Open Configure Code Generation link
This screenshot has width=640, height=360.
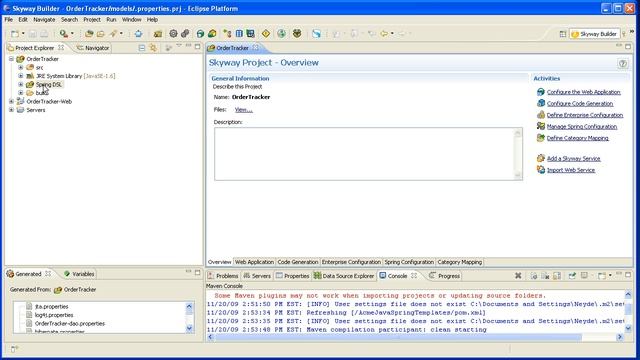tap(580, 104)
